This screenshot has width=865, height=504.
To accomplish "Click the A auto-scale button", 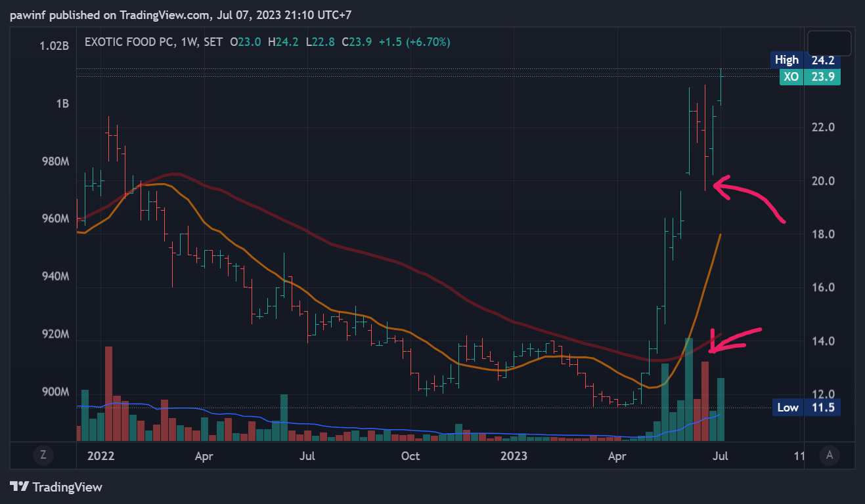I will tap(830, 455).
